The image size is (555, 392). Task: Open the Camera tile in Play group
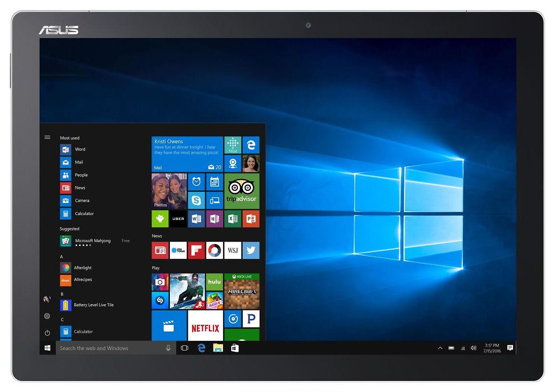(x=160, y=282)
